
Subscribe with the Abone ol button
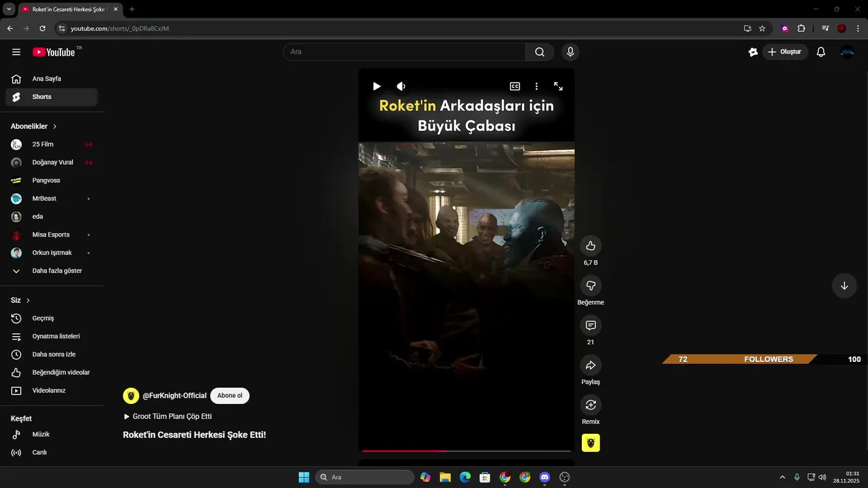click(230, 396)
